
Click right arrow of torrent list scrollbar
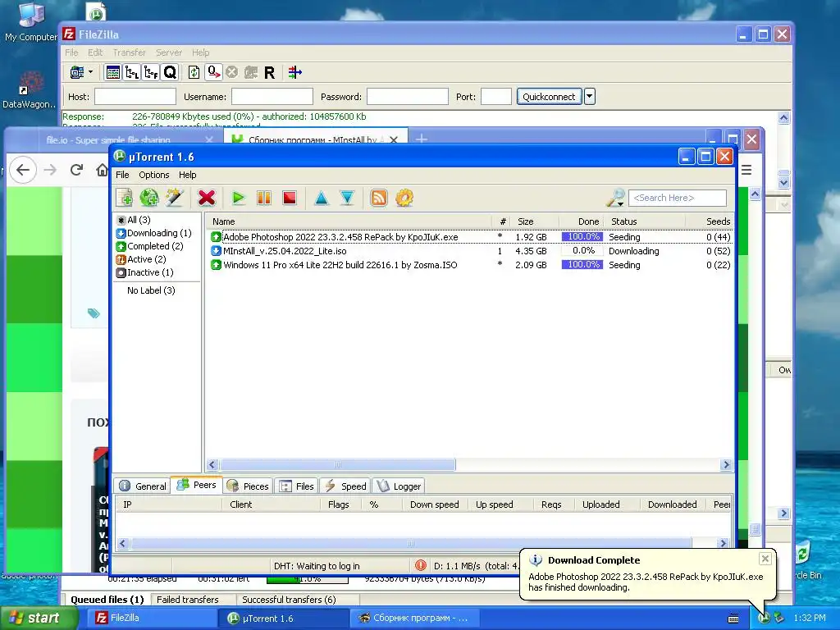point(727,464)
